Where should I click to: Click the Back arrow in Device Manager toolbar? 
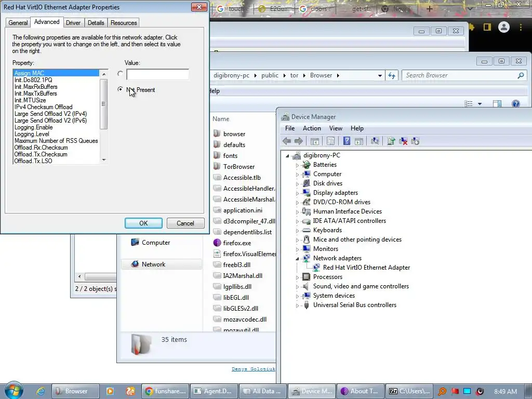coord(287,141)
